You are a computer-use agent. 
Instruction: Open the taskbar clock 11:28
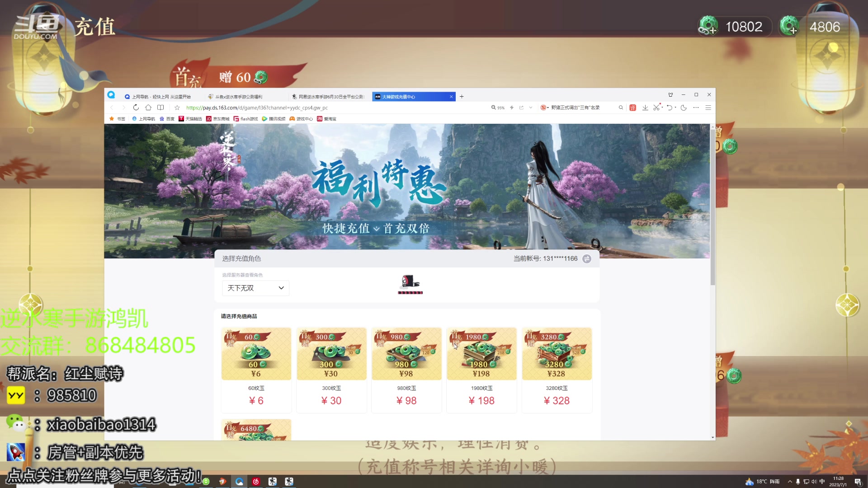click(838, 482)
